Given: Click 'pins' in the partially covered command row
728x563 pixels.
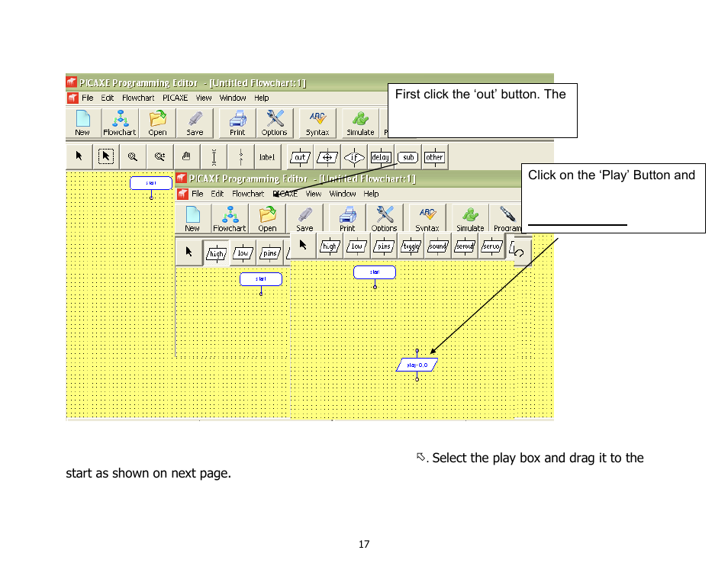Looking at the screenshot, I should point(270,253).
